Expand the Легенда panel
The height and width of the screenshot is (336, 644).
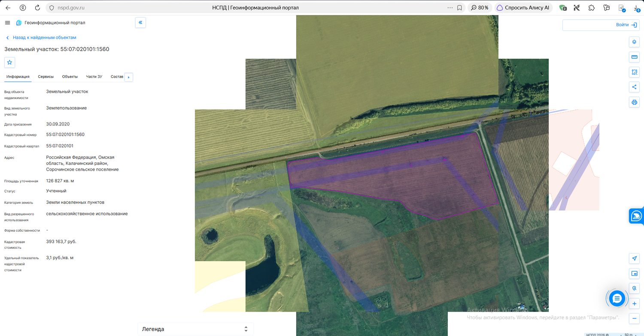(x=196, y=329)
